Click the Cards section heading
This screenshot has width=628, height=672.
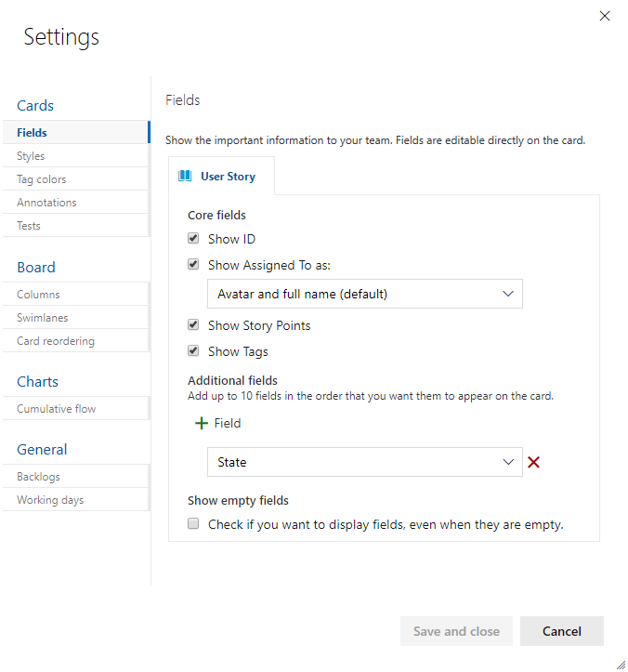pyautogui.click(x=35, y=106)
